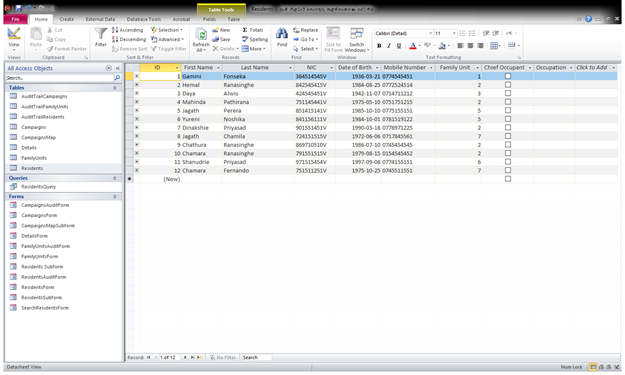The width and height of the screenshot is (625, 375).
Task: Open the Campaigns table
Action: (33, 127)
